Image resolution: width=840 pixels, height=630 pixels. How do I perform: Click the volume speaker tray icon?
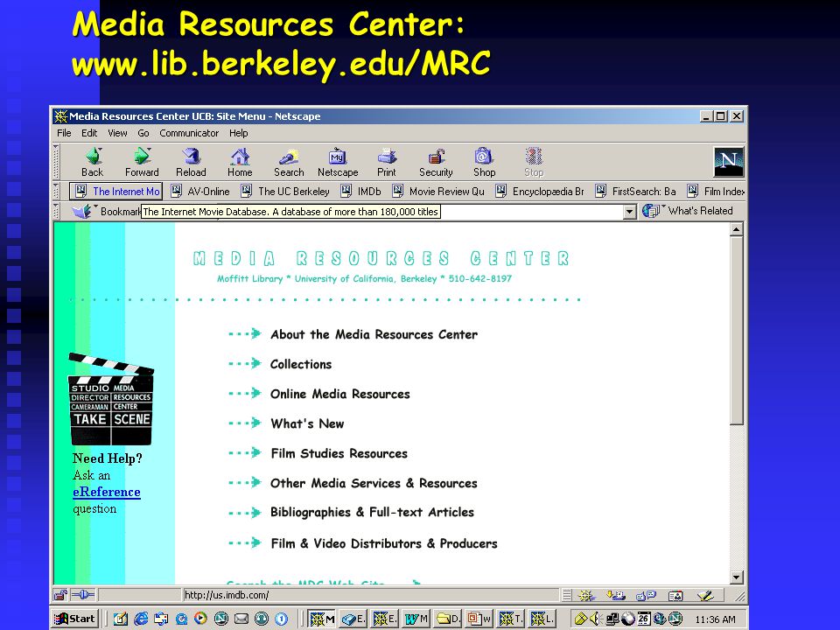pos(595,619)
